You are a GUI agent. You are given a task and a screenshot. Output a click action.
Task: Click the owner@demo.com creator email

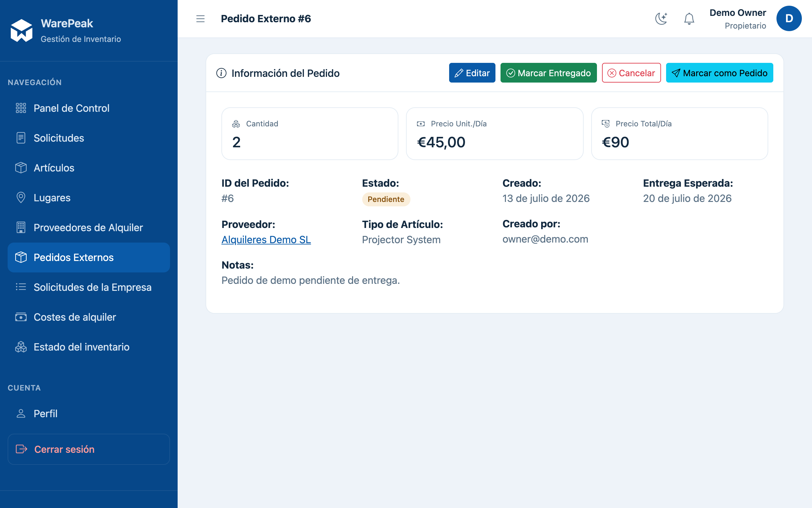pyautogui.click(x=545, y=239)
